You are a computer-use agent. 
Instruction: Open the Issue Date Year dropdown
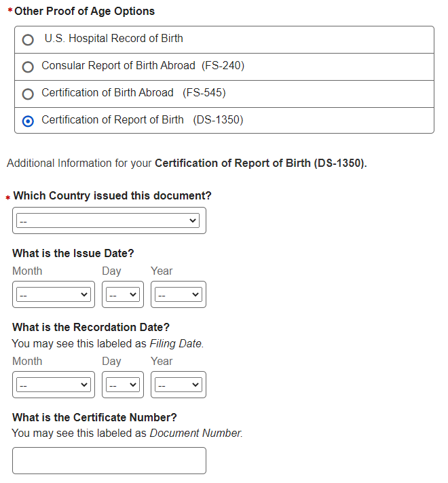tap(178, 294)
